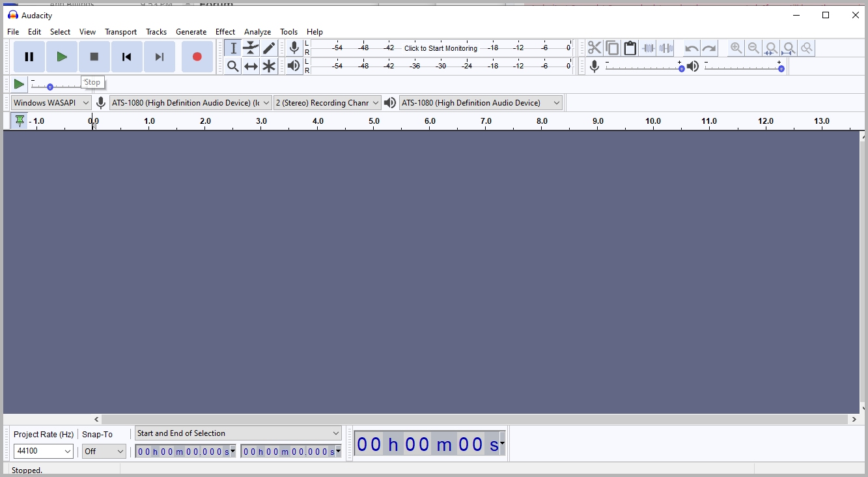Select the Zoom (magnifier) tool
Screen dimensions: 868x477
[x=233, y=66]
